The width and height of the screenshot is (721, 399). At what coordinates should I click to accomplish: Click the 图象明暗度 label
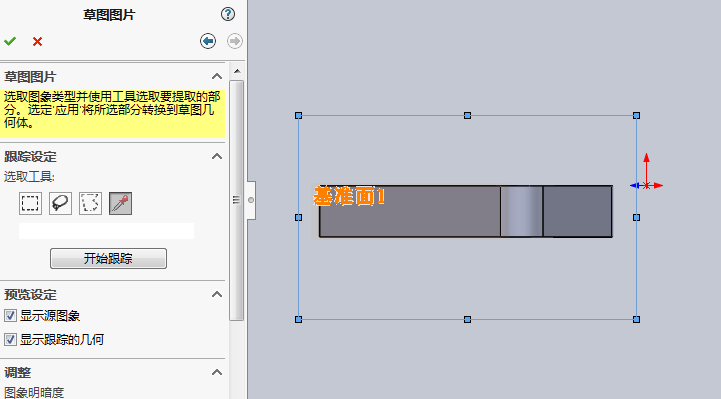[x=34, y=393]
